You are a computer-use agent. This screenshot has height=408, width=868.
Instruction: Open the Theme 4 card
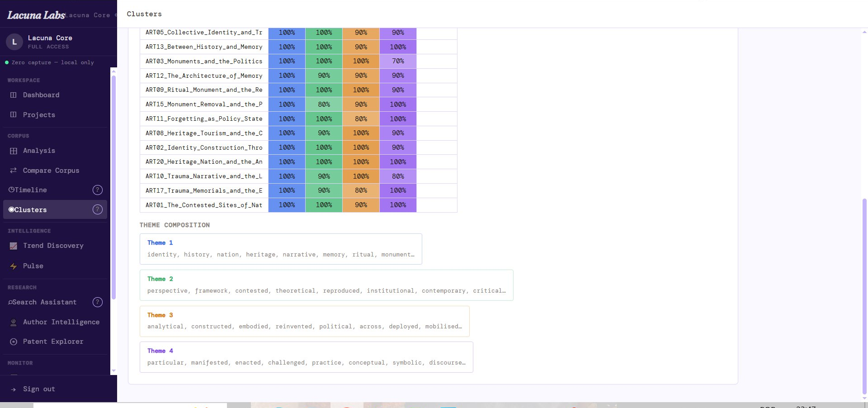point(307,357)
